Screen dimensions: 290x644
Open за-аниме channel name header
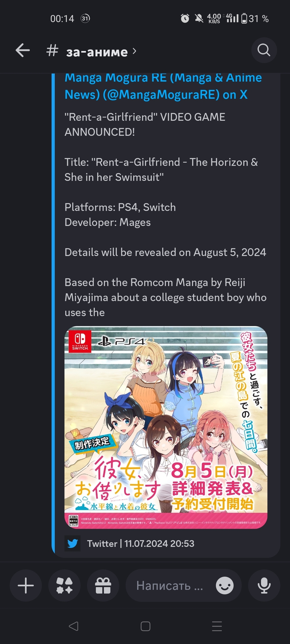(x=97, y=52)
